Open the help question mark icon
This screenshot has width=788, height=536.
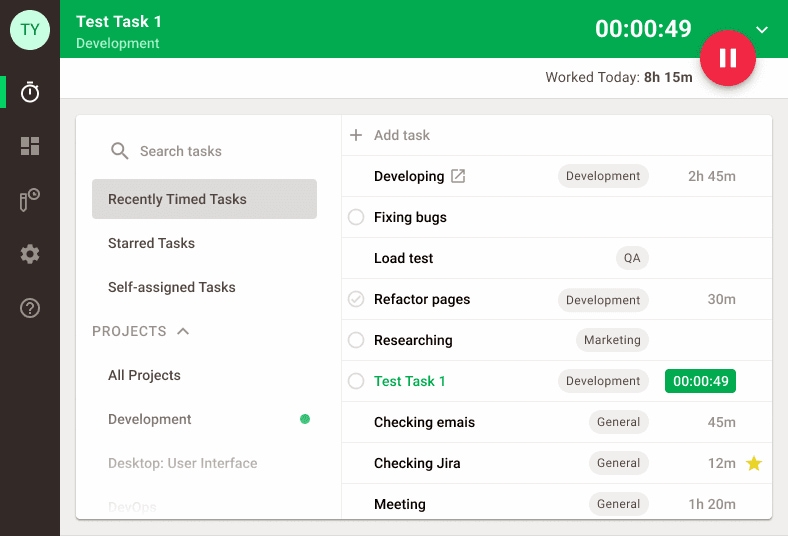(30, 308)
